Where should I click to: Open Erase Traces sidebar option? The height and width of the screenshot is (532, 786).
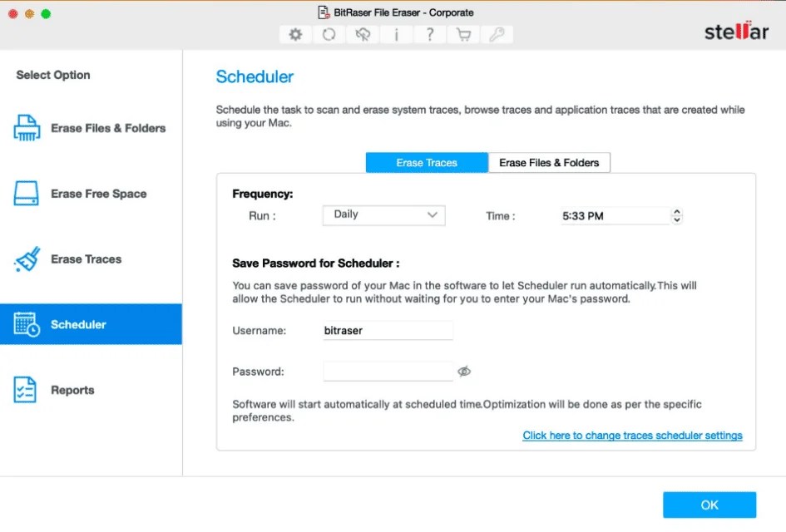(x=91, y=259)
